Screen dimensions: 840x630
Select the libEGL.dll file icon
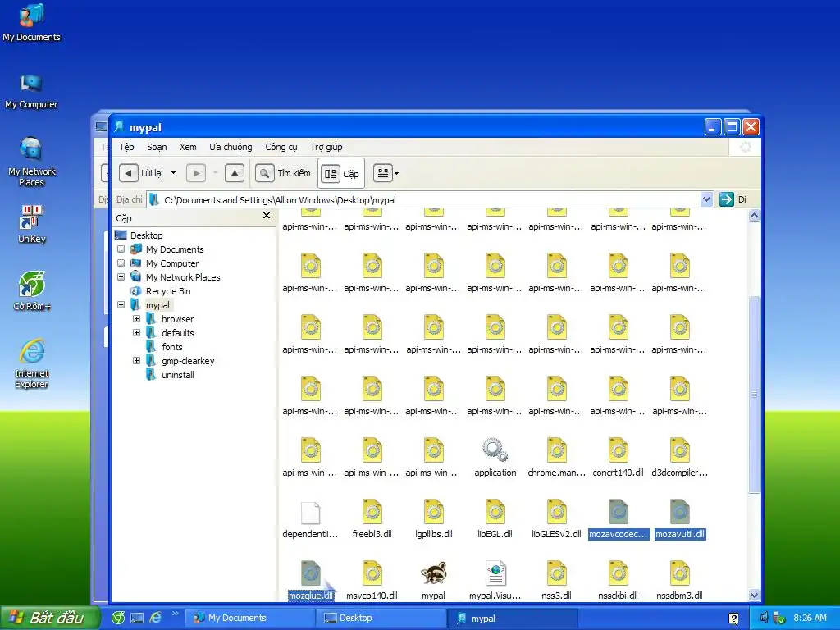coord(495,512)
